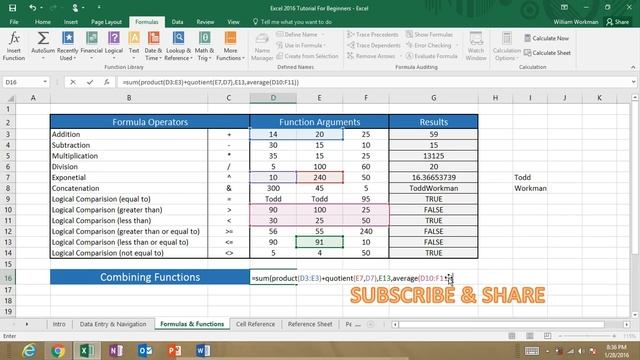640x360 pixels.
Task: Click Evaluate Formula
Action: [431, 56]
